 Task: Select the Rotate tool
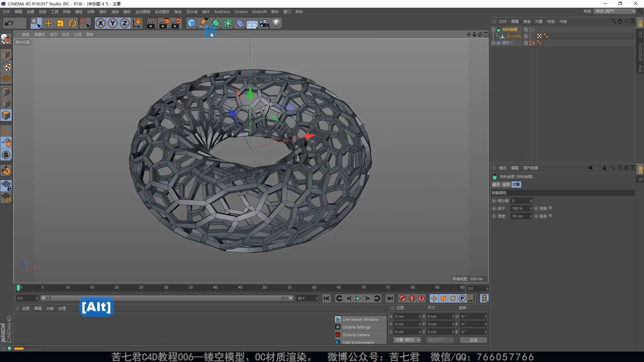[72, 23]
